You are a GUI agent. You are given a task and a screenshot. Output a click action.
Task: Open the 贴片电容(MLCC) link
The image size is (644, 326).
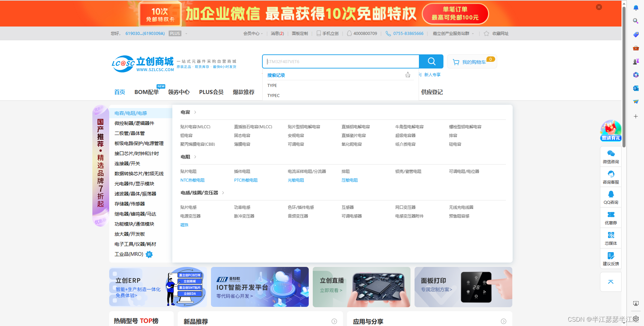point(195,127)
